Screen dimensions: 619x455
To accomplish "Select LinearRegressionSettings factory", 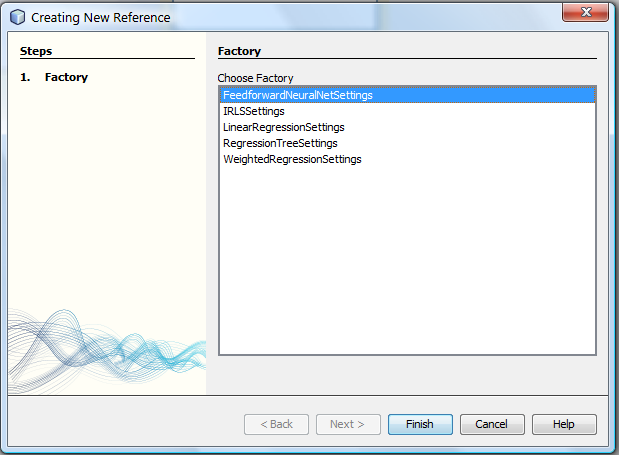I will pyautogui.click(x=407, y=127).
